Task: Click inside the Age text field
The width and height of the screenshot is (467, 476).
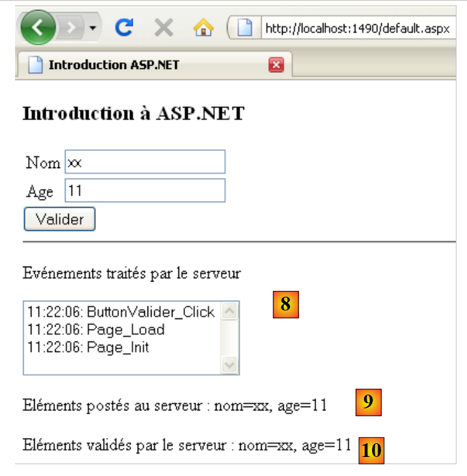Action: point(145,190)
